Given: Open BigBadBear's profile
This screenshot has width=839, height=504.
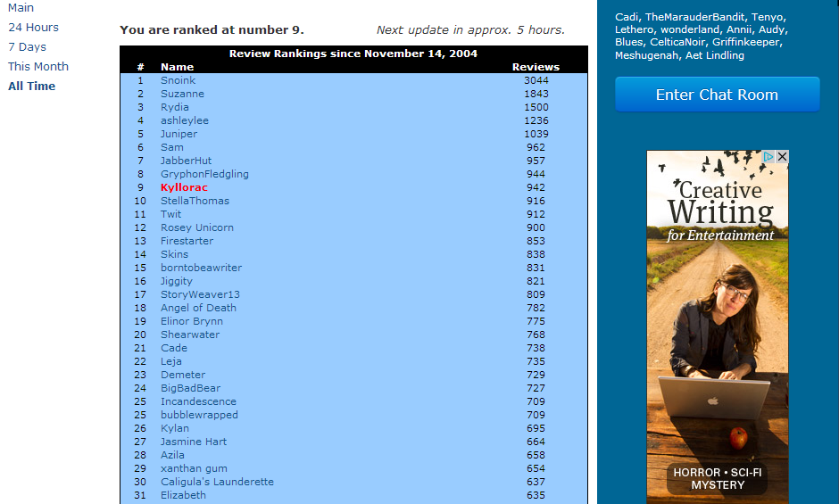Looking at the screenshot, I should 190,388.
